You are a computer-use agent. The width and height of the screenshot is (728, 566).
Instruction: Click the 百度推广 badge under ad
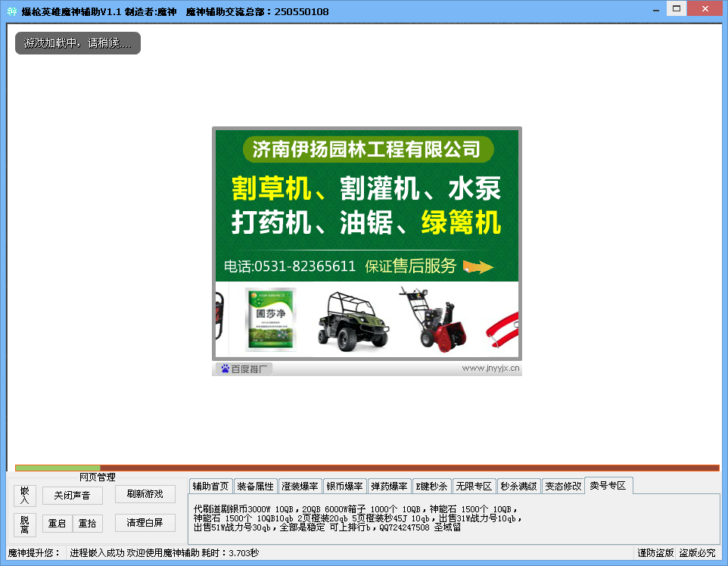tap(244, 369)
